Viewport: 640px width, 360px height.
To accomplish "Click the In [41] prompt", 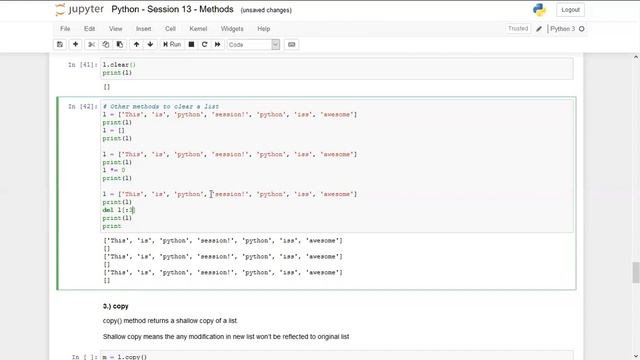I will [83, 64].
